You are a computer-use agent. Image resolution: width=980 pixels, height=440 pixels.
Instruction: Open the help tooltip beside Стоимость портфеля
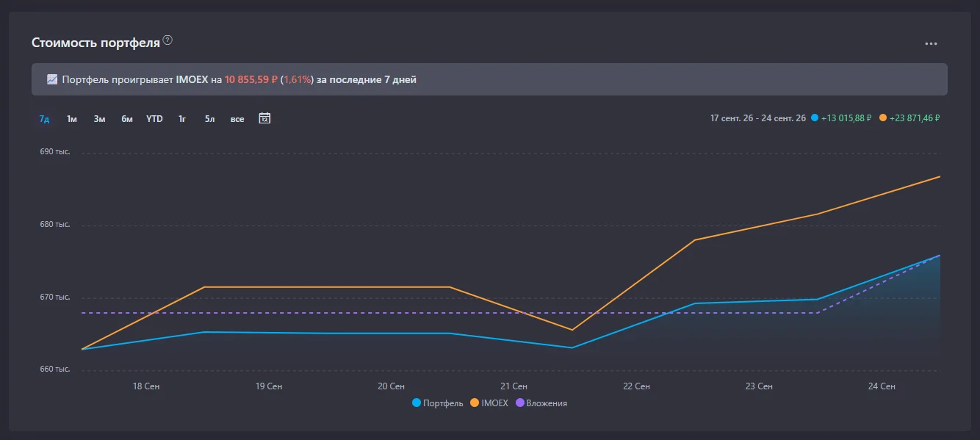coord(167,40)
